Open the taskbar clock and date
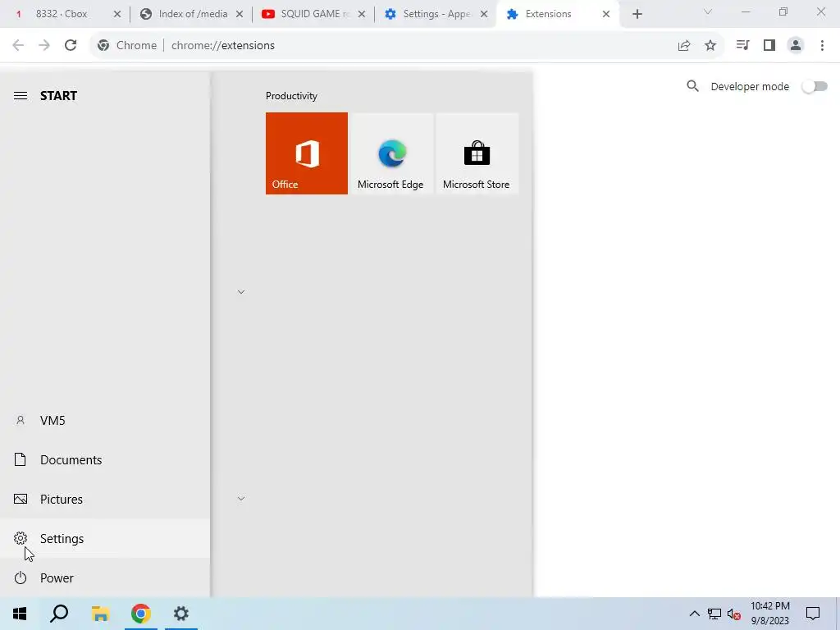Screen dimensions: 840x630 coord(769,614)
